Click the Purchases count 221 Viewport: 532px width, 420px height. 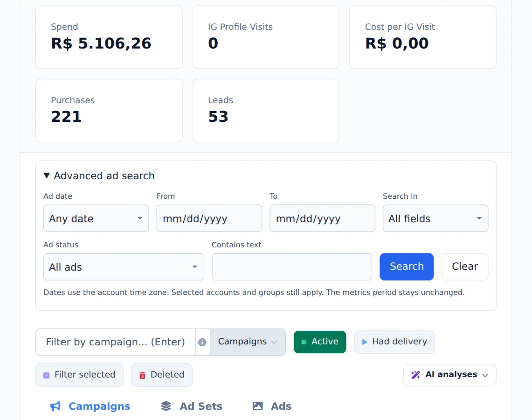point(67,117)
